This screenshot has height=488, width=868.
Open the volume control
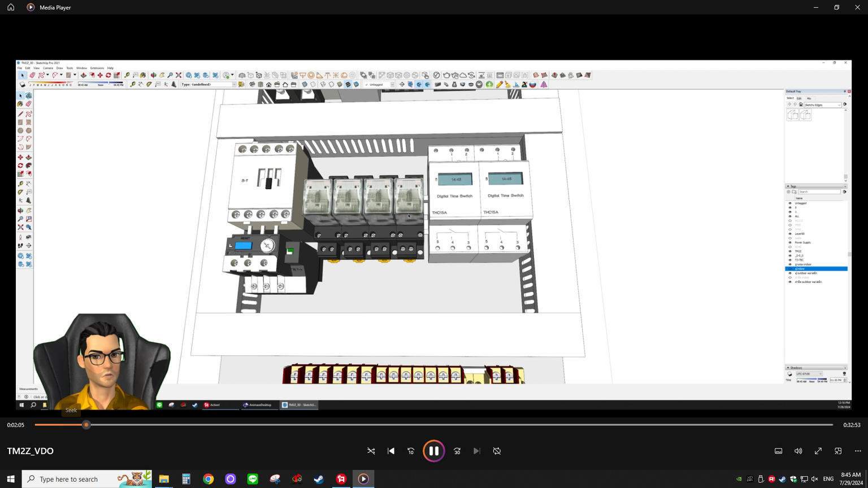[x=798, y=451]
